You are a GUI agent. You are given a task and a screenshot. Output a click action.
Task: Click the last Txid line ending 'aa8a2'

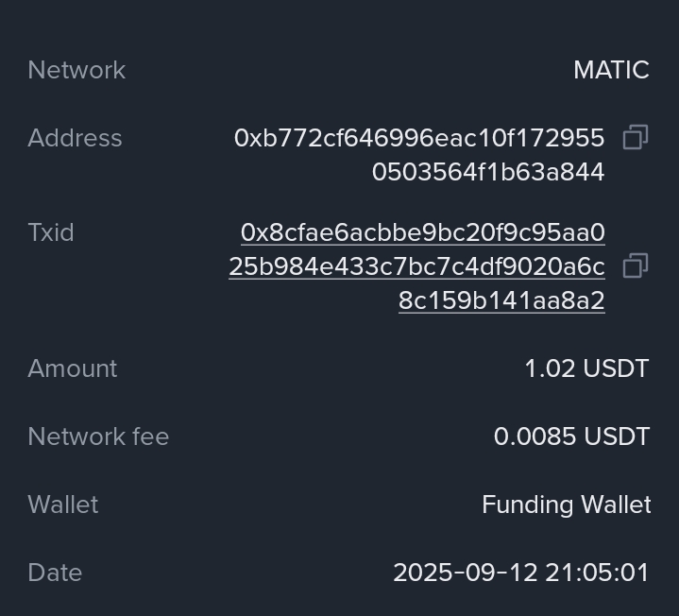pyautogui.click(x=501, y=300)
